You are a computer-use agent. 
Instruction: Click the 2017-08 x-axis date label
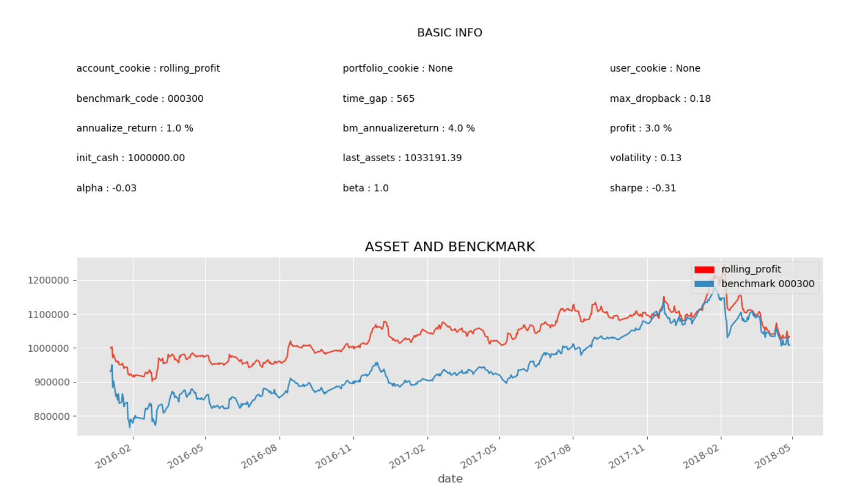[x=553, y=457]
